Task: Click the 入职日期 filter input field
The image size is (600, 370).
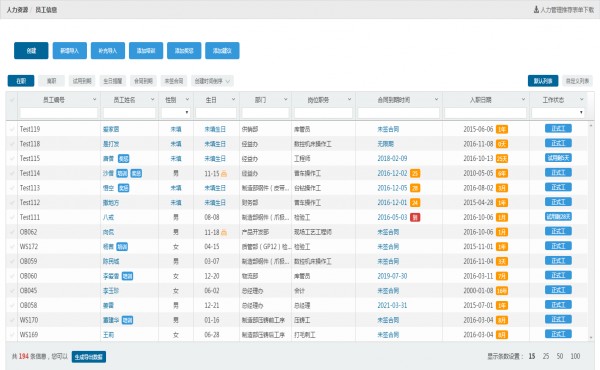Action: point(485,112)
